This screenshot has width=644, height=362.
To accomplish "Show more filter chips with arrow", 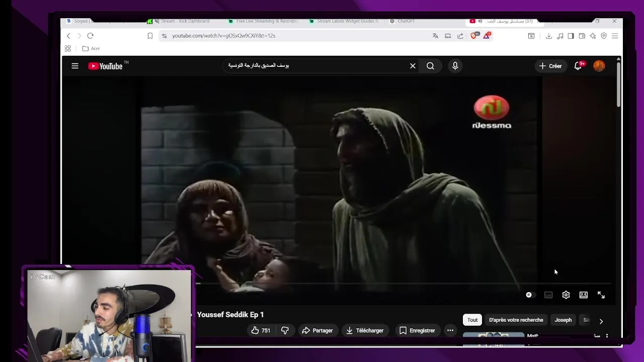I will (x=601, y=321).
